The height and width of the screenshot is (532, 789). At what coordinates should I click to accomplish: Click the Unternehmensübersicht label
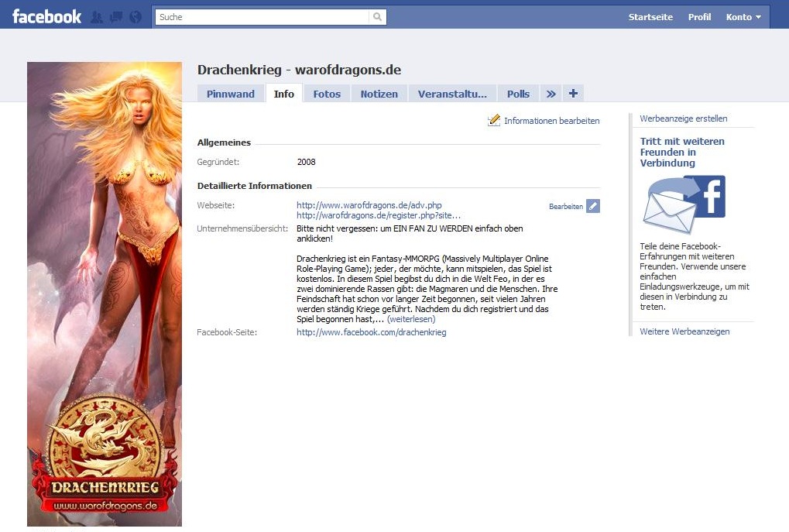coord(242,228)
